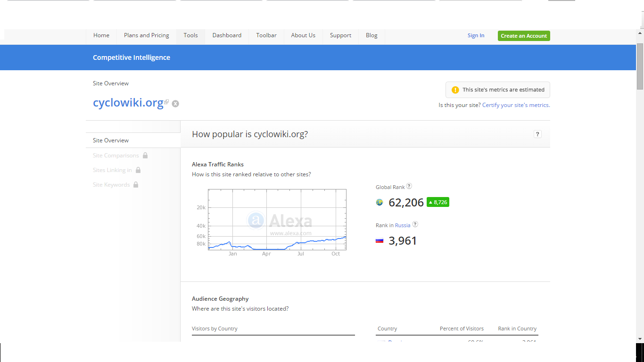
Task: Open the locked Site Keywords section
Action: click(x=111, y=185)
